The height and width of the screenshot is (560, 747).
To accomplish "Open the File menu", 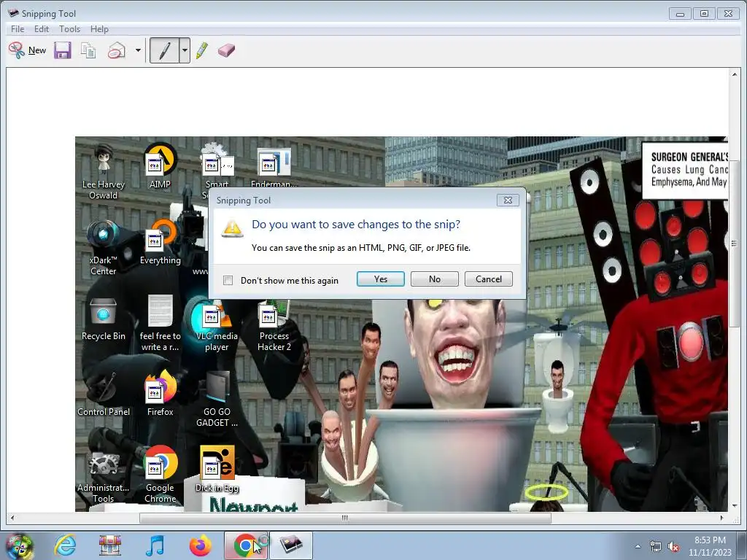I will coord(18,29).
